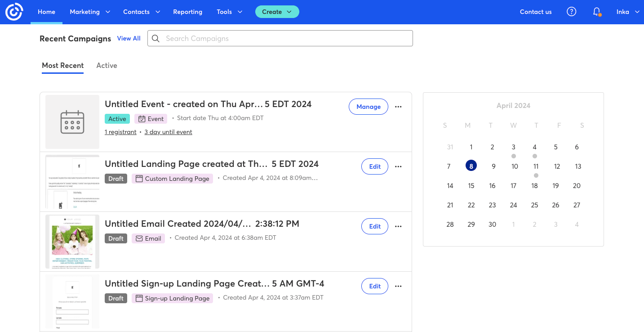Image resolution: width=644 pixels, height=332 pixels.
Task: Select April 18 on the calendar
Action: [534, 185]
